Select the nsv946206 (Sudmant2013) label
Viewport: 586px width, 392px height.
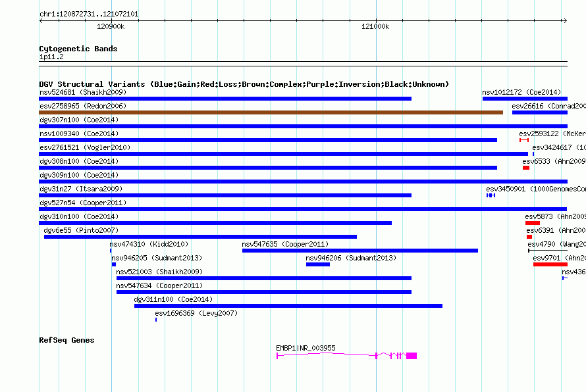click(351, 258)
